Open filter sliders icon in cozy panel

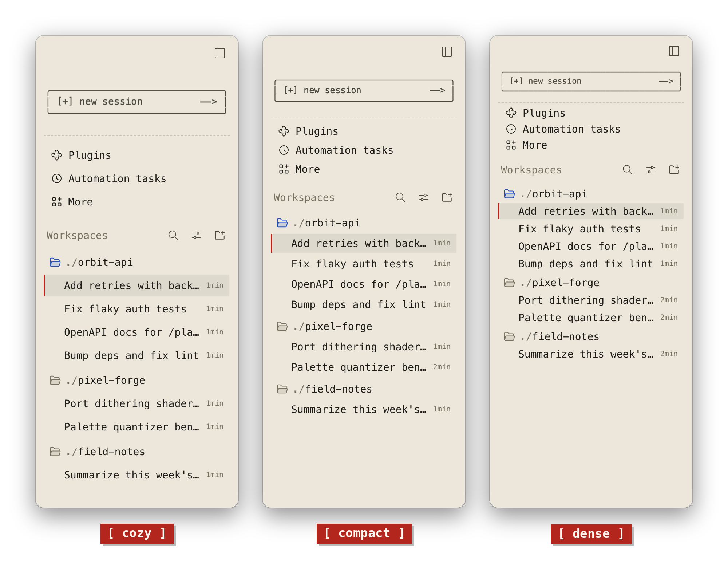(x=197, y=235)
